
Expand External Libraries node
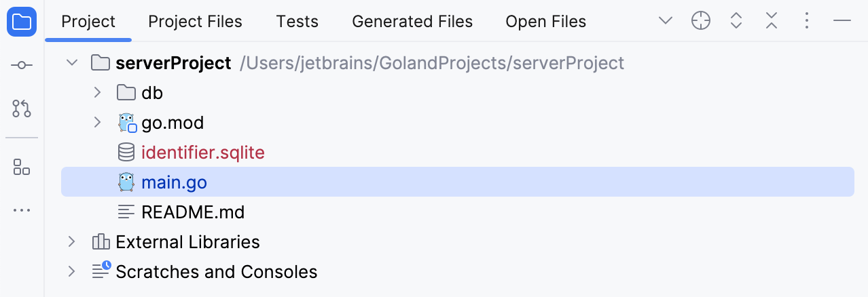pyautogui.click(x=71, y=242)
